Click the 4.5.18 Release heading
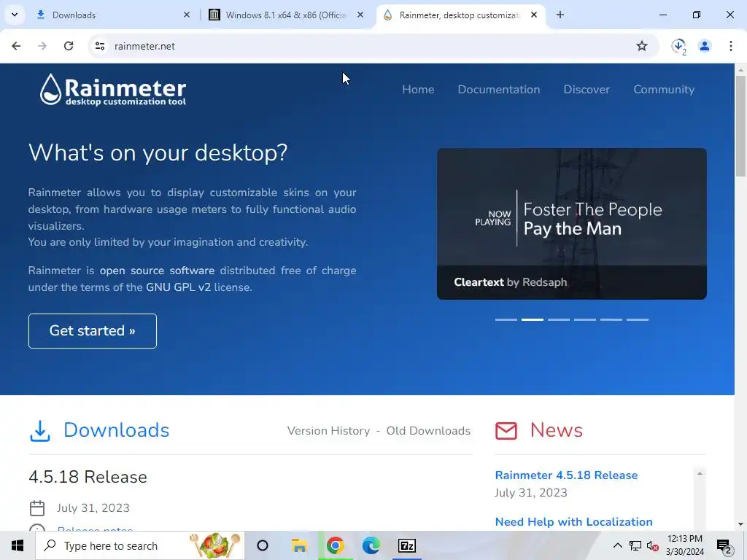The width and height of the screenshot is (747, 560). [88, 477]
